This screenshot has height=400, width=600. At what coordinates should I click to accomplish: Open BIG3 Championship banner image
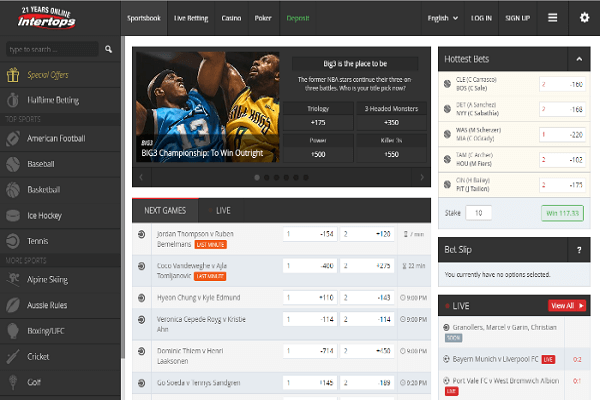coord(208,107)
